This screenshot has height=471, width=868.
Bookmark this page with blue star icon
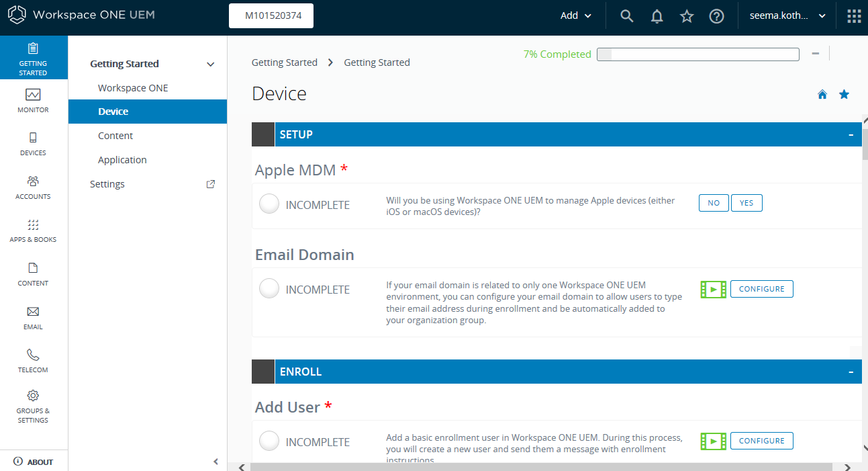(845, 95)
